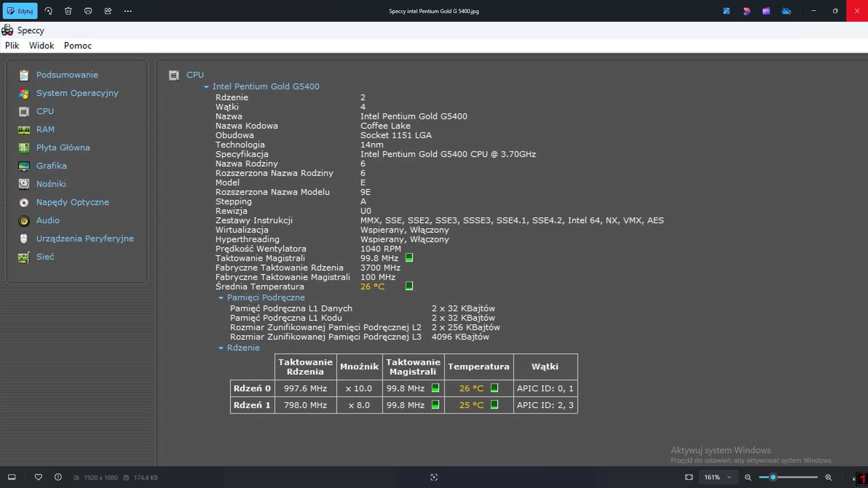Collapse the Rdzenie section arrow
868x488 pixels.
pyautogui.click(x=221, y=348)
